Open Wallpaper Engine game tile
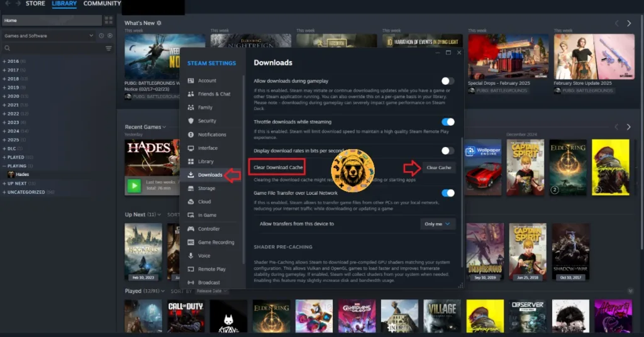644x337 pixels. point(482,167)
